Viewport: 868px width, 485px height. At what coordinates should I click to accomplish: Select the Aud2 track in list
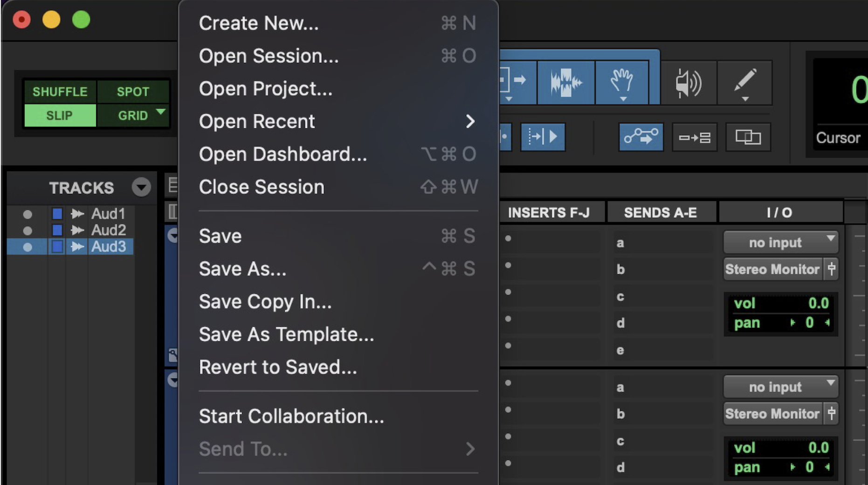point(108,230)
